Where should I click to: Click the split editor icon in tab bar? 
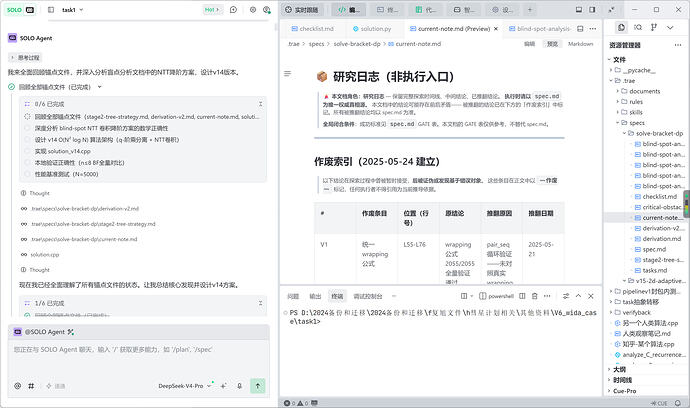(x=580, y=29)
